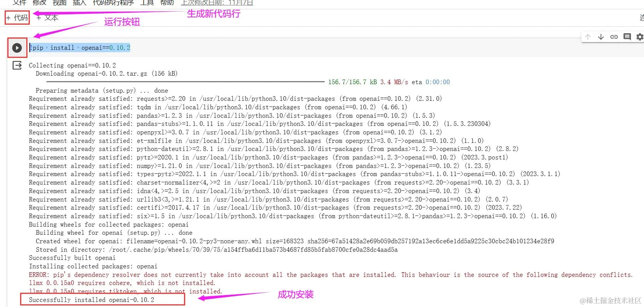Add a new code cell with + 代码
The image size is (644, 307).
17,18
